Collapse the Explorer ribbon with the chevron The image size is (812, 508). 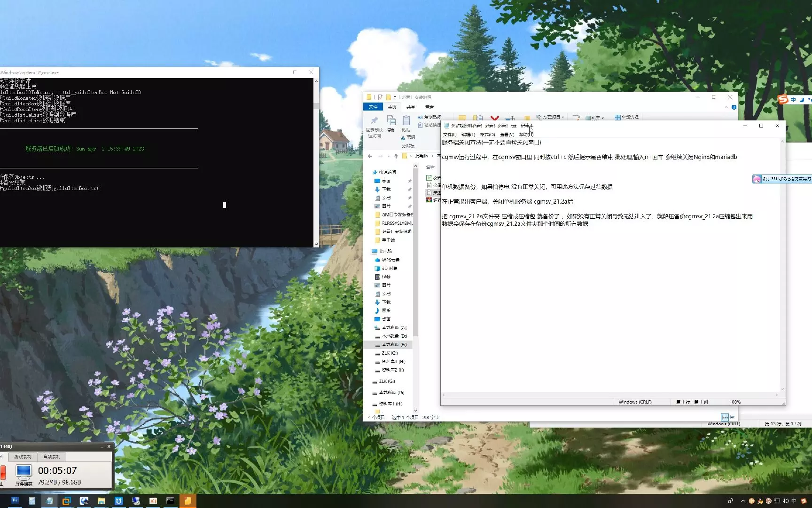coord(726,107)
